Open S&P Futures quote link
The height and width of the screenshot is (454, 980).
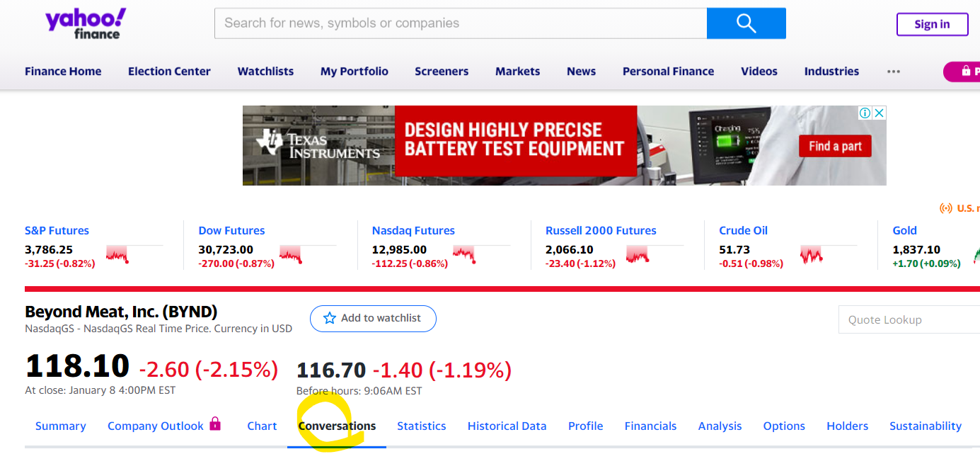[x=57, y=230]
